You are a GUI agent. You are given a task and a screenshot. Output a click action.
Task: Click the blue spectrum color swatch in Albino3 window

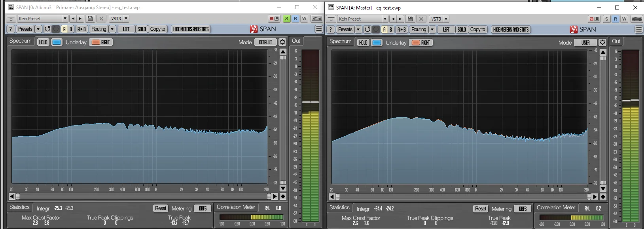[57, 42]
